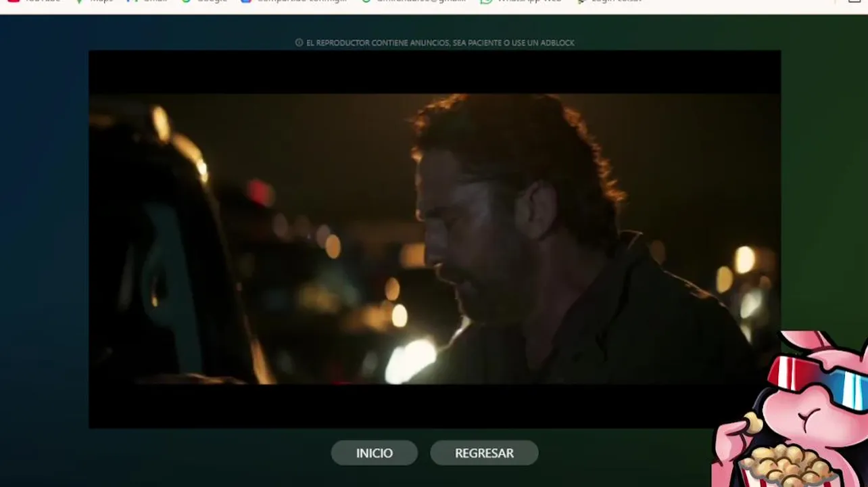Click the INICIO button
This screenshot has height=487, width=868.
point(374,453)
